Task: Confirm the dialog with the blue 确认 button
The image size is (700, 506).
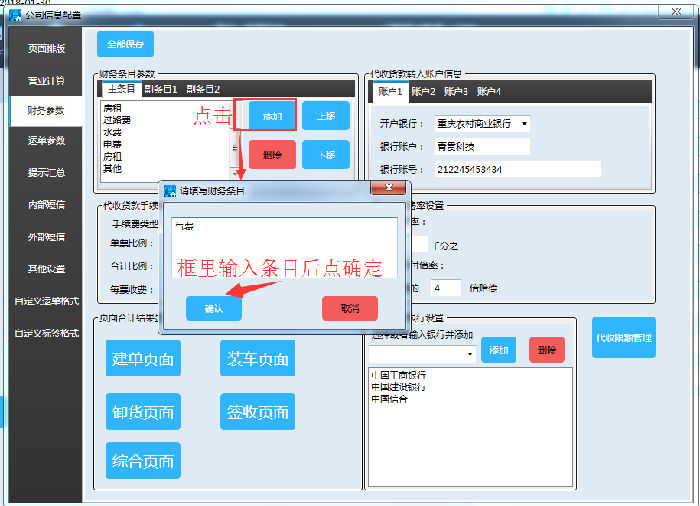Action: [x=213, y=308]
